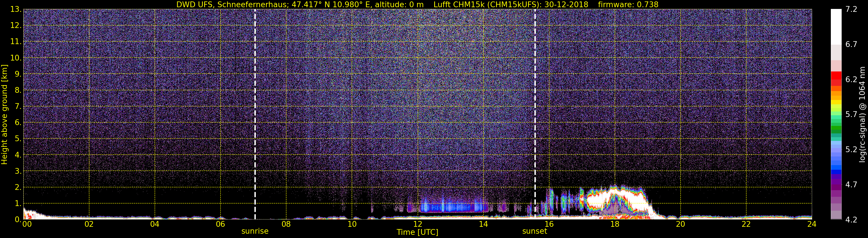Click the height-axis tick label "13."
The height and width of the screenshot is (238, 868).
[x=16, y=9]
